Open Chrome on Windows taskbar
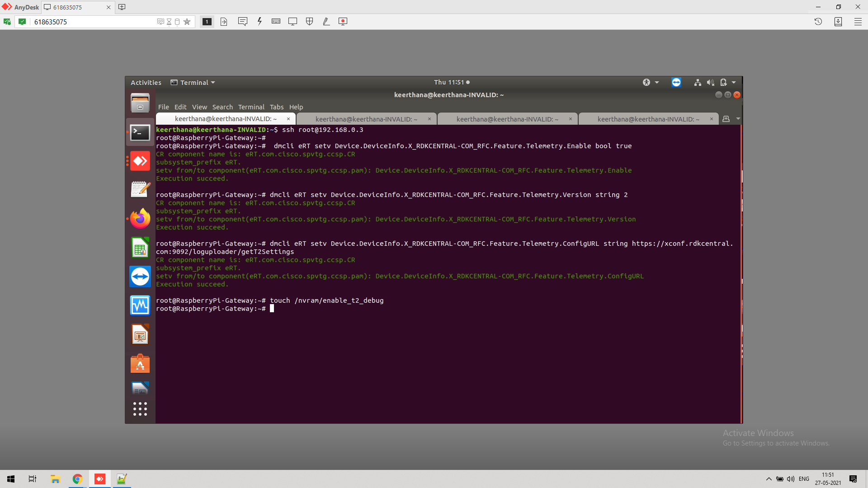The width and height of the screenshot is (868, 488). click(x=77, y=479)
